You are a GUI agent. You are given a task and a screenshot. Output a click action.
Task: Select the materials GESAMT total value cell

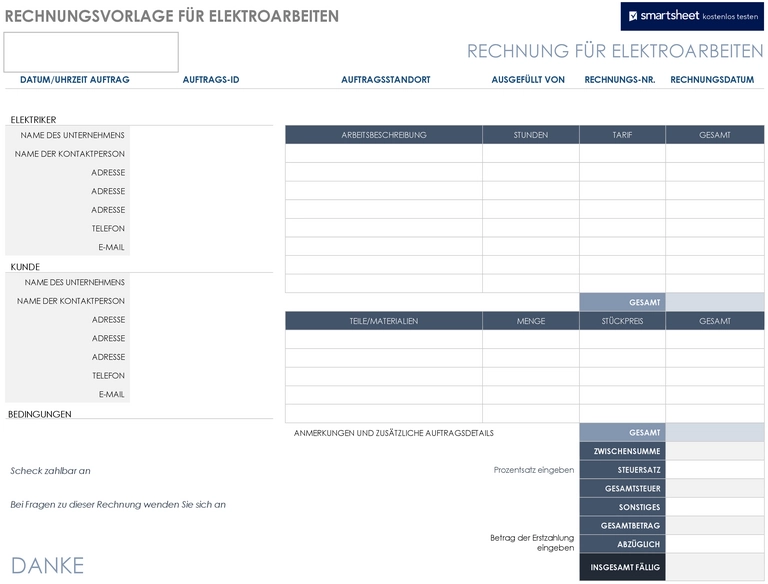(715, 433)
